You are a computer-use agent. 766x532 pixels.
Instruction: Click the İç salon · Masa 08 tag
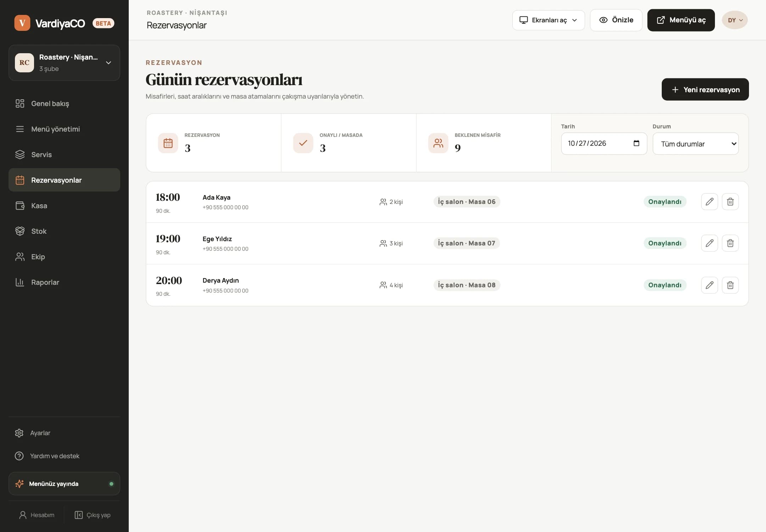467,285
